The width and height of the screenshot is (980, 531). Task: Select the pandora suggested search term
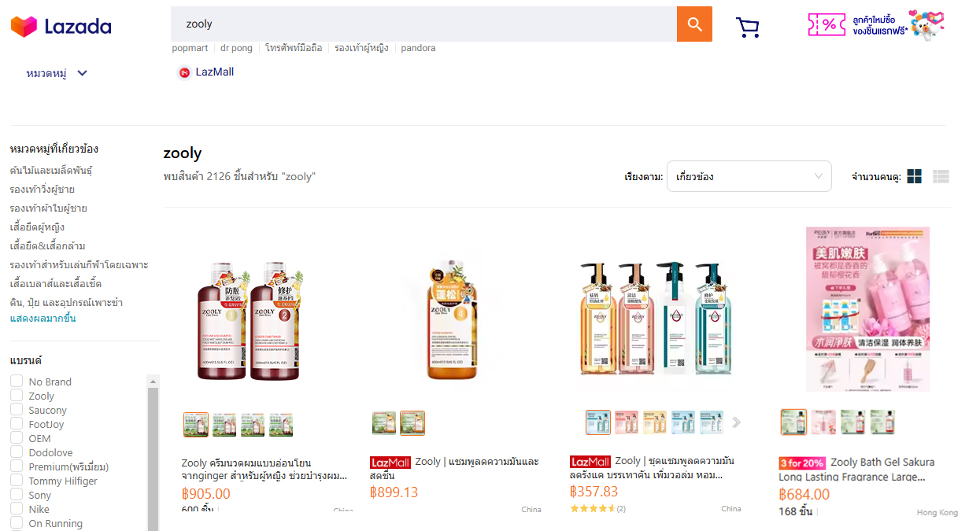coord(418,48)
